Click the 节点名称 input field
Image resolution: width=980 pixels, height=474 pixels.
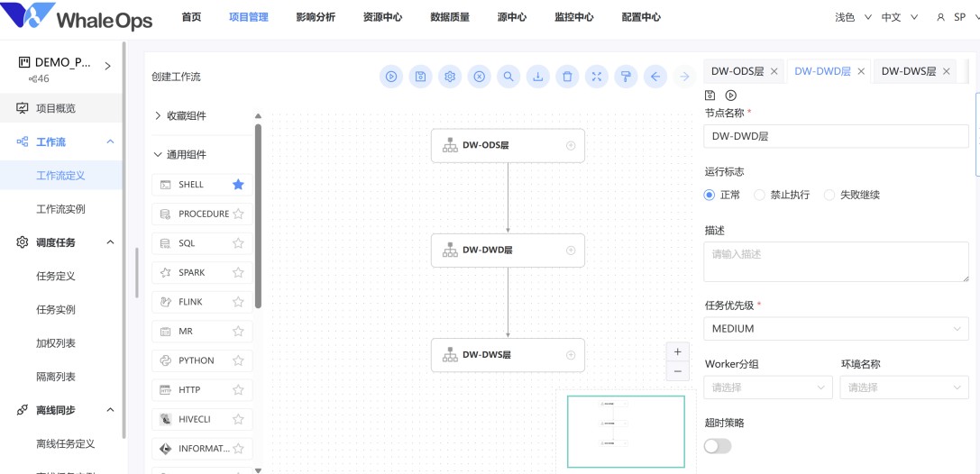point(837,136)
